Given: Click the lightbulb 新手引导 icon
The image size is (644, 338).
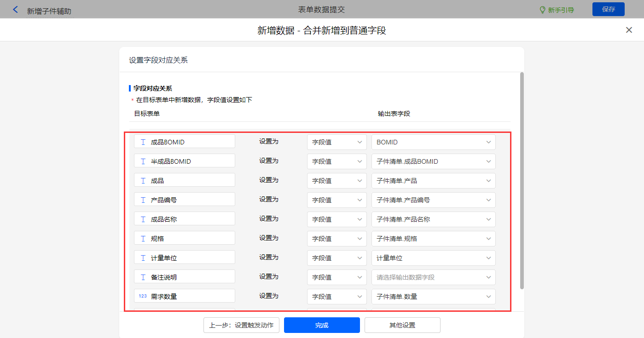Looking at the screenshot, I should click(542, 10).
